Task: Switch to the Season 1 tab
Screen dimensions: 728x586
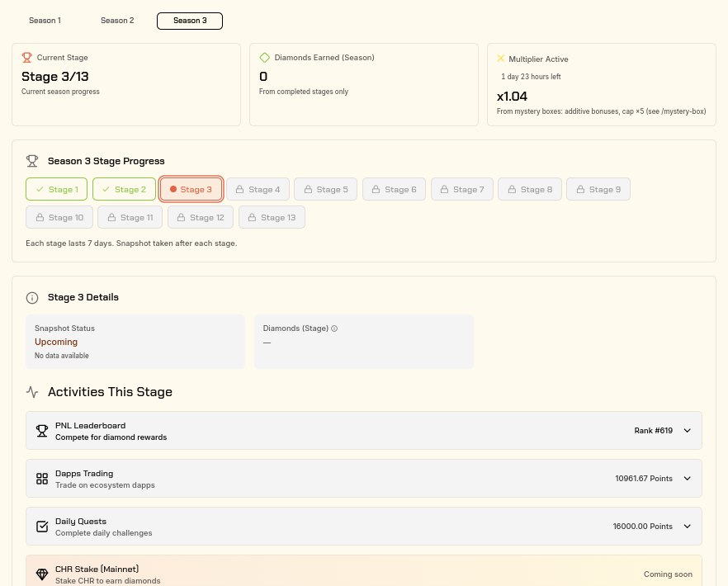Action: click(x=45, y=21)
